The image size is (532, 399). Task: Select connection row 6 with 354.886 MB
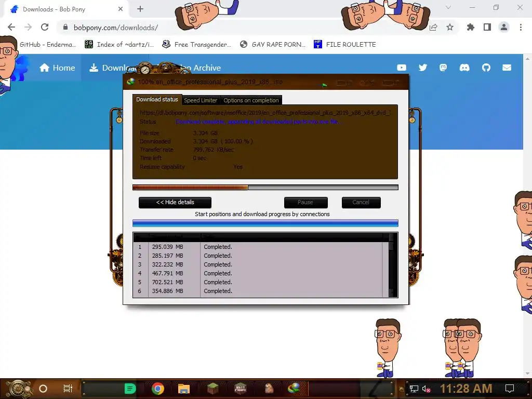(x=258, y=291)
